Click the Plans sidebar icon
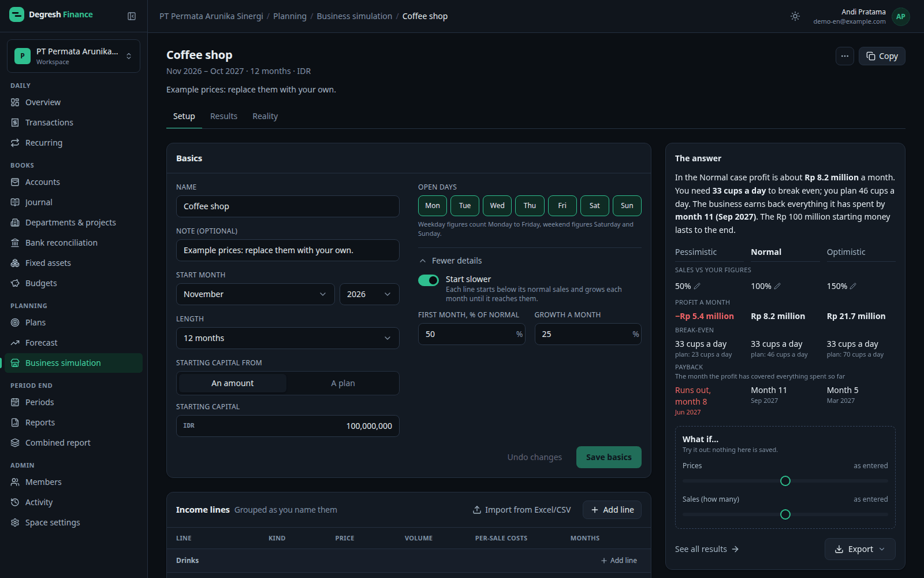The height and width of the screenshot is (578, 924). click(15, 323)
